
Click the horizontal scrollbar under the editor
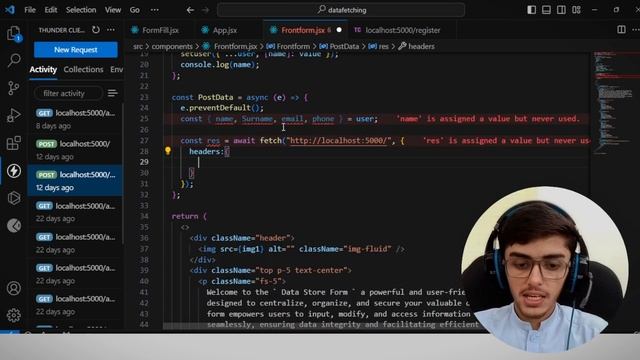coord(322,326)
